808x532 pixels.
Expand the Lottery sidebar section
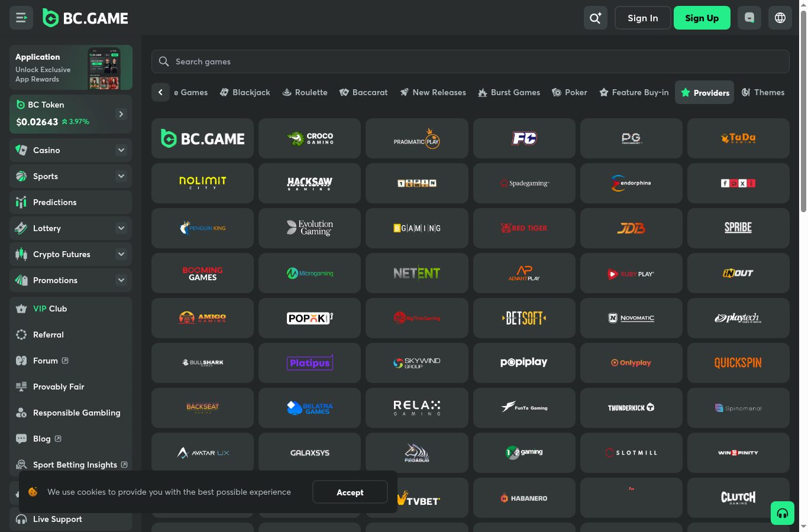(x=121, y=228)
